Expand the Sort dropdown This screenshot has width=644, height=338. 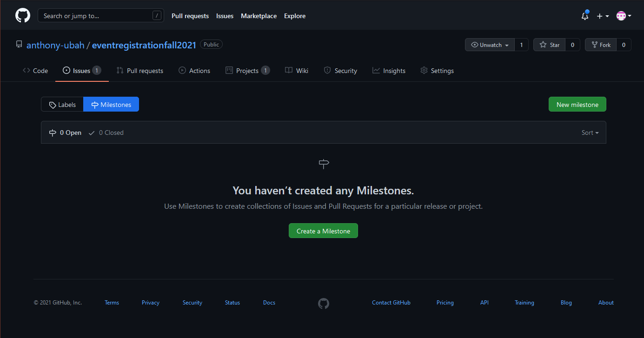pyautogui.click(x=590, y=133)
